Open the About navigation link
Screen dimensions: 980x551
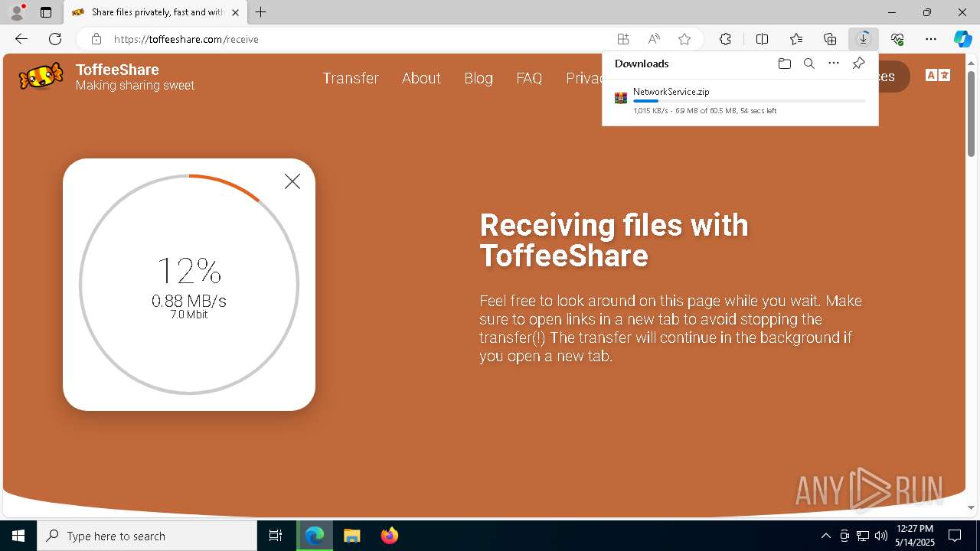click(x=421, y=78)
